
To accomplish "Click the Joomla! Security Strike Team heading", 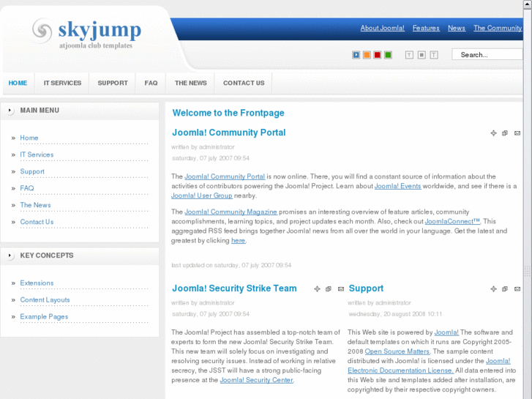I will [234, 288].
